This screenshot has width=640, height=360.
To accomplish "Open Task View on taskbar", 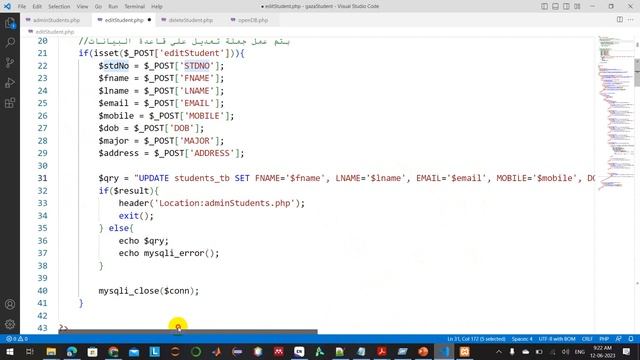I will pos(29,351).
